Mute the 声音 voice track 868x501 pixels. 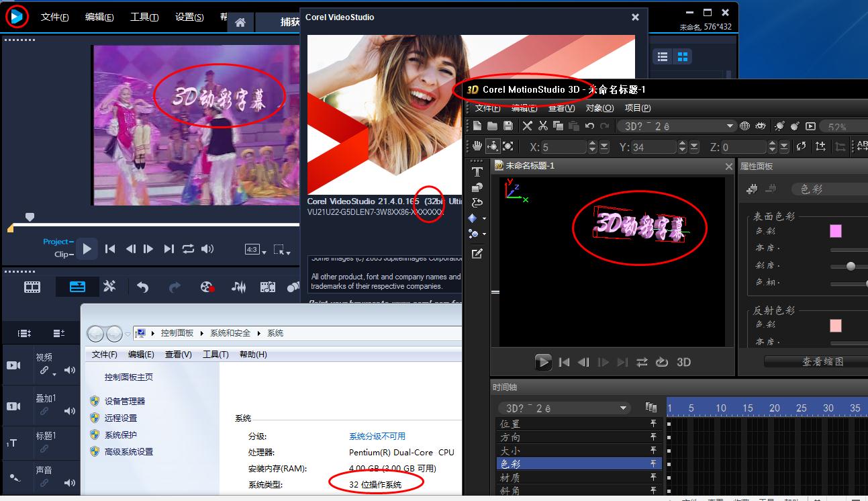70,483
